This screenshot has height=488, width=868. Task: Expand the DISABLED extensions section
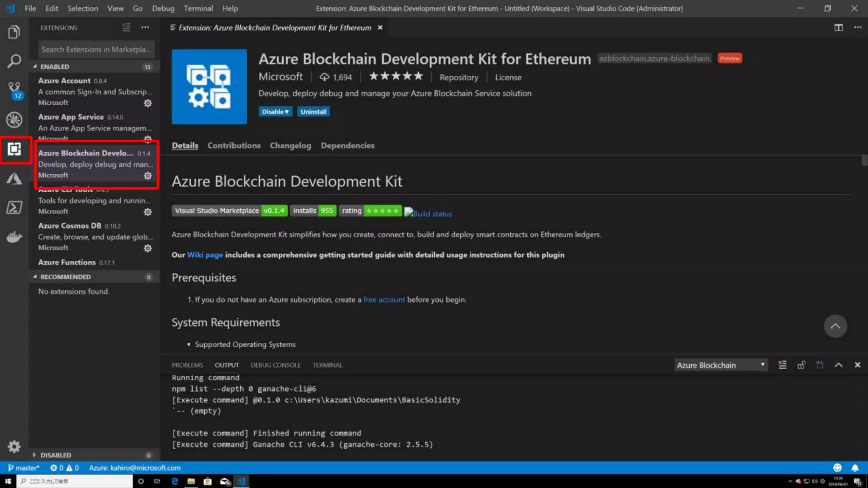(x=56, y=455)
